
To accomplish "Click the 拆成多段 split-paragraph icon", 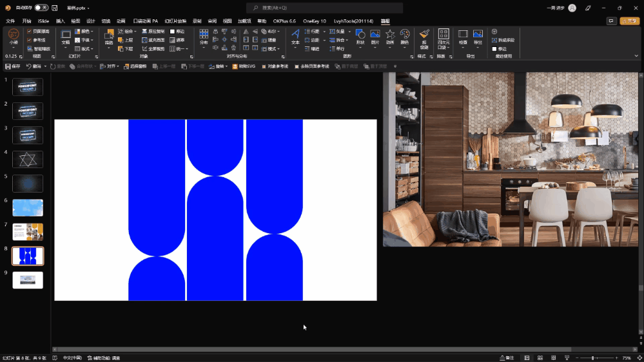I will point(494,40).
